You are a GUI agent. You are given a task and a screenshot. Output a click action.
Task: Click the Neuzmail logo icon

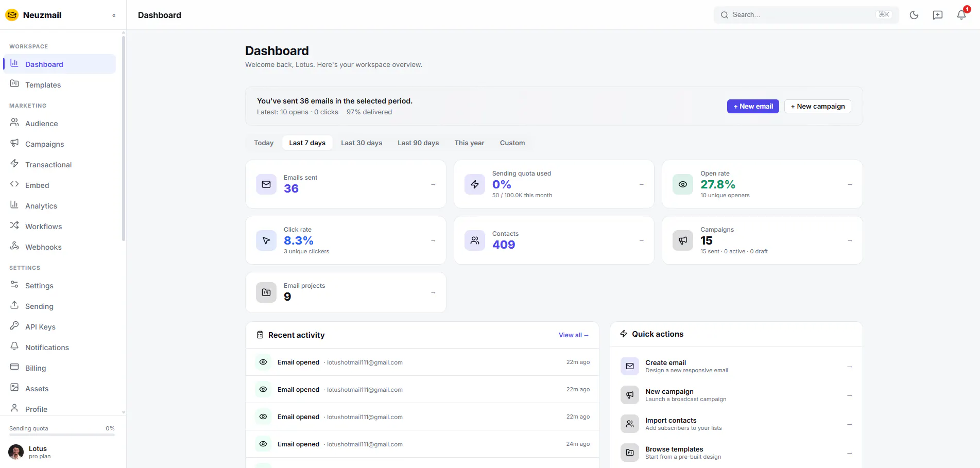[12, 15]
